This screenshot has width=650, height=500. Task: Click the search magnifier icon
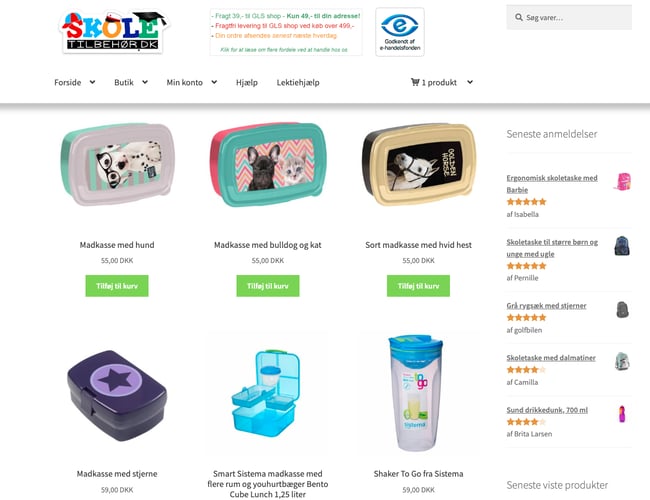tap(519, 17)
